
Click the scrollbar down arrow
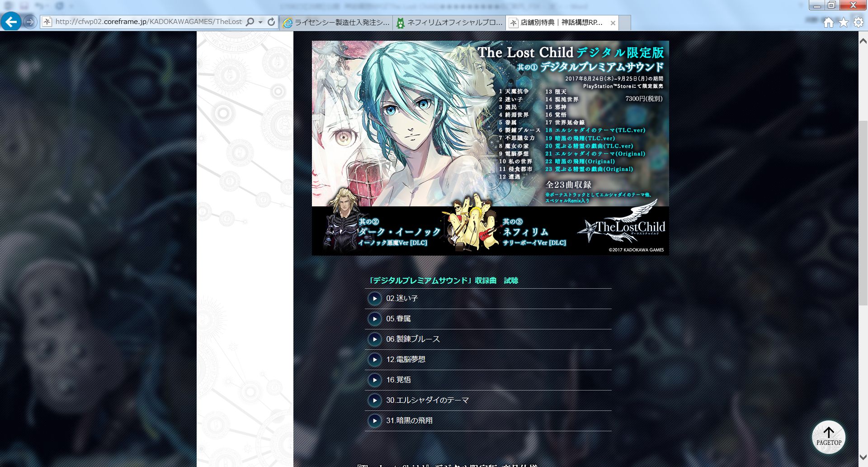pos(863,457)
